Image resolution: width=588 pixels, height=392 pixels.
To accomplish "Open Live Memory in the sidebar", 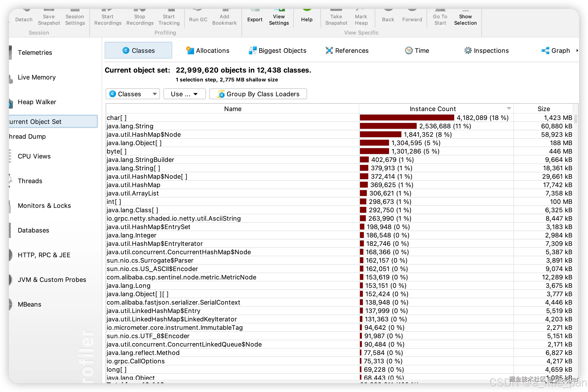I will [37, 77].
